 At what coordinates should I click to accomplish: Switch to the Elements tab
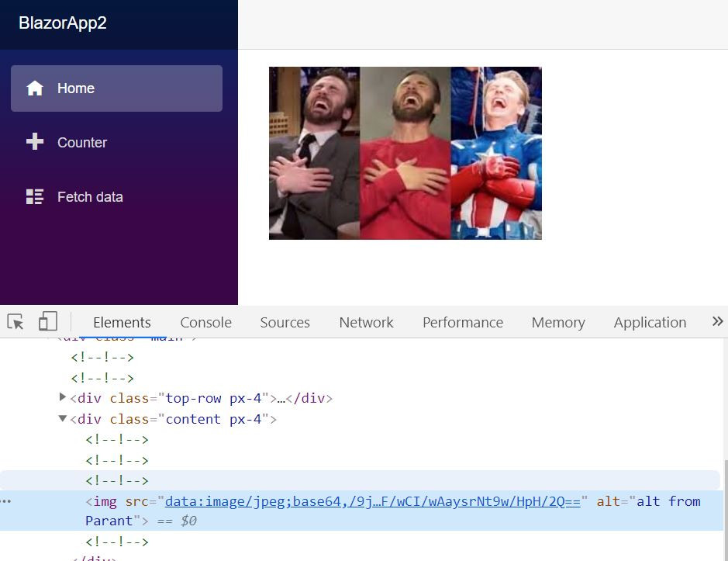(x=122, y=322)
